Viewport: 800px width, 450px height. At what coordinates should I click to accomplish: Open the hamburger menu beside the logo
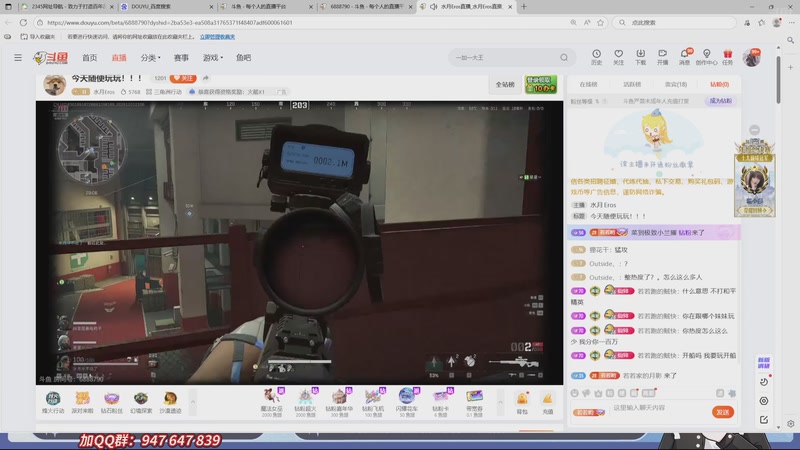tap(18, 58)
